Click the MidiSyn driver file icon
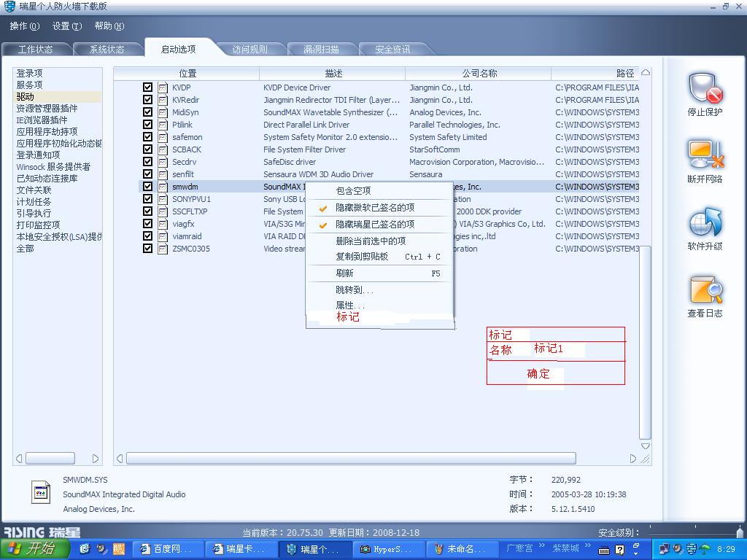Viewport: 747px width, 560px height. coord(163,112)
